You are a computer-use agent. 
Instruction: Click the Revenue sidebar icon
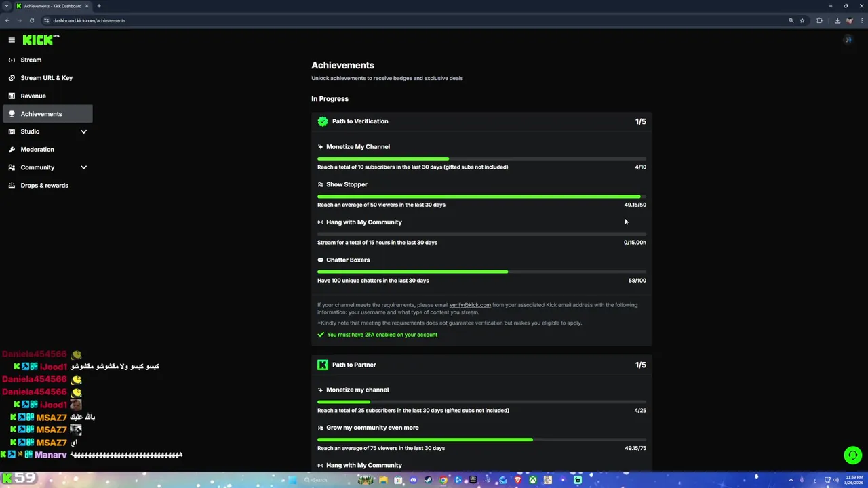tap(12, 96)
